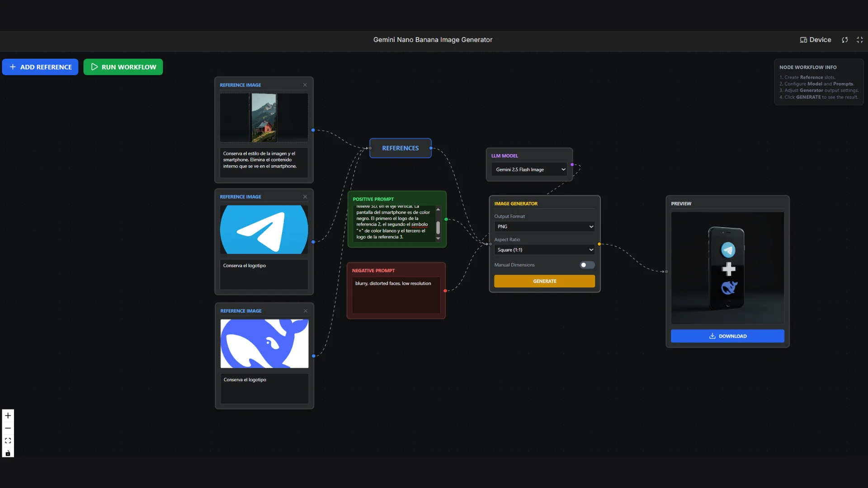
Task: Click the References node input handle
Action: (370, 148)
